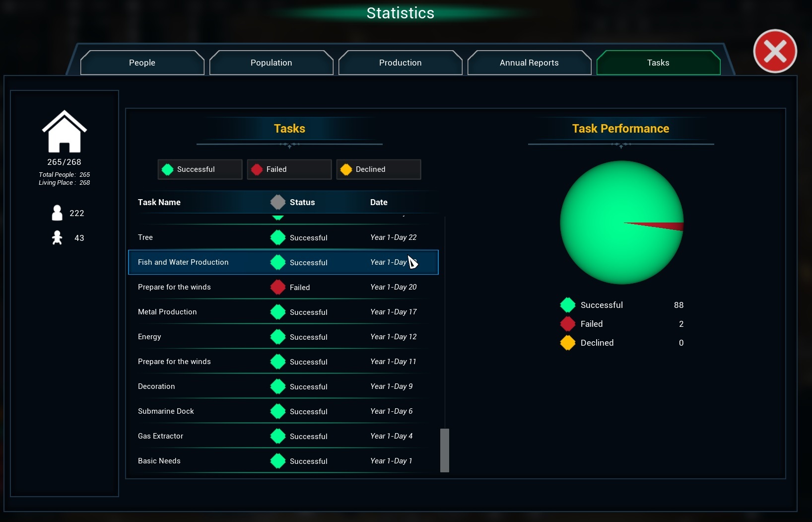
Task: Sort by the Date column header
Action: coord(379,202)
